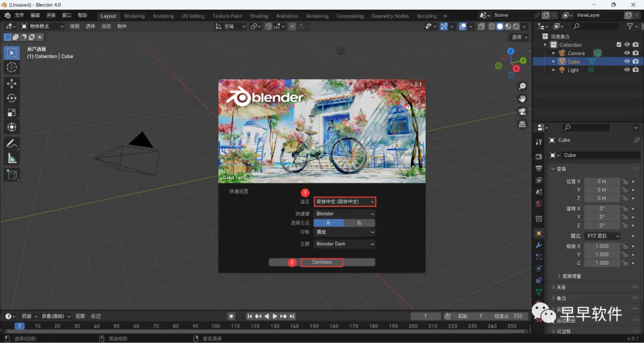
Task: Select the Select Box tool in the left toolbar
Action: click(11, 52)
